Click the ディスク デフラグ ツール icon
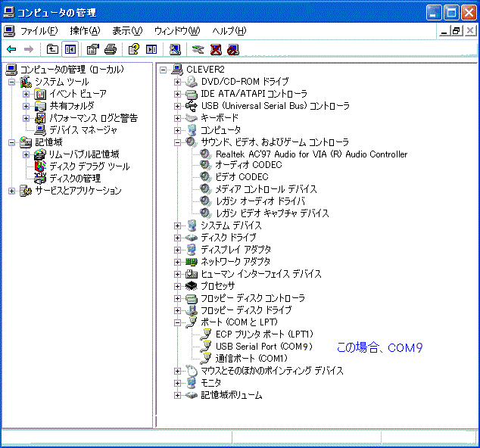The width and height of the screenshot is (480, 448). pos(40,166)
